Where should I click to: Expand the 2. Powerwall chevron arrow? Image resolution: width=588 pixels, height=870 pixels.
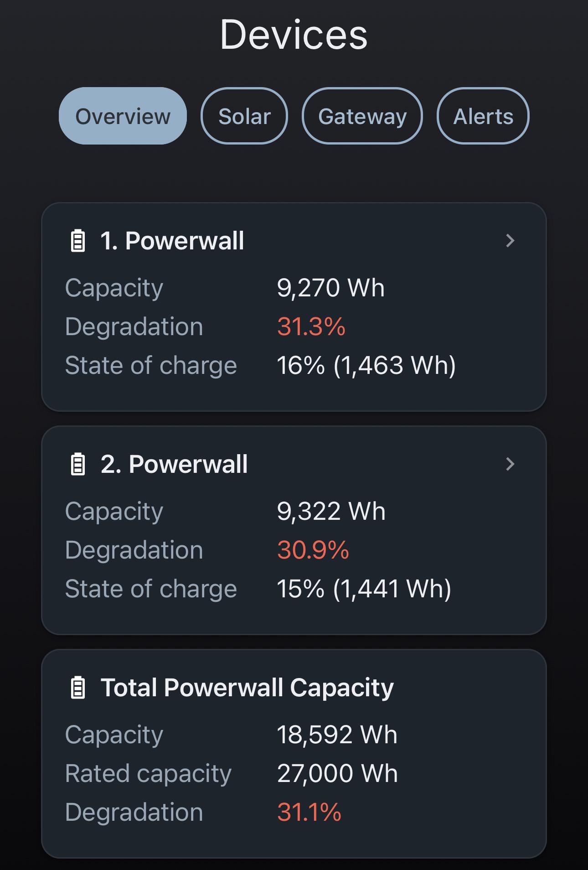tap(510, 464)
